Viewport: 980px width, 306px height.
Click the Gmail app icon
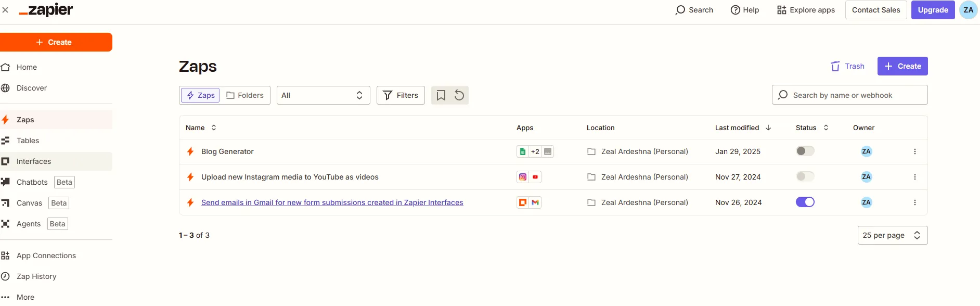pos(535,202)
